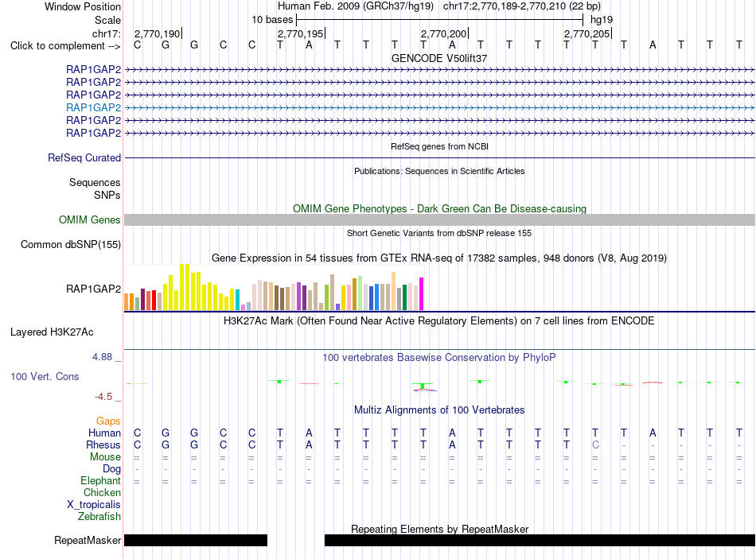
Task: Click the Layered H3K27Ac label
Action: pos(52,332)
